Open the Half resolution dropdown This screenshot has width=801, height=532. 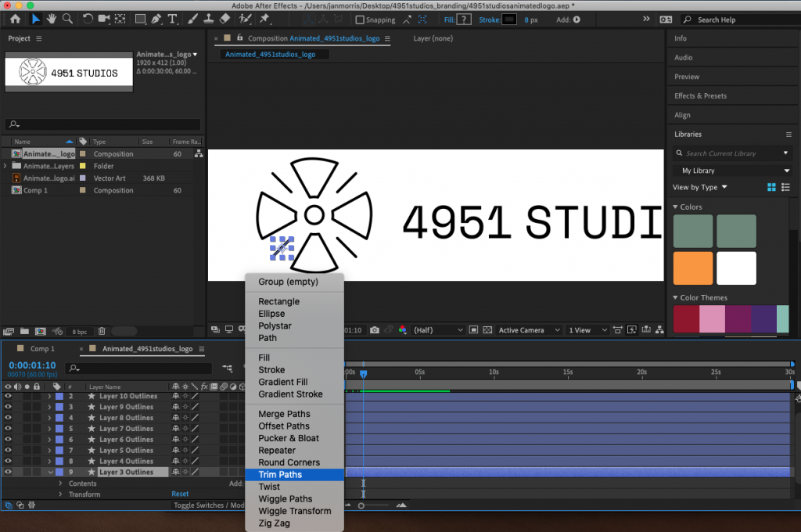point(438,330)
